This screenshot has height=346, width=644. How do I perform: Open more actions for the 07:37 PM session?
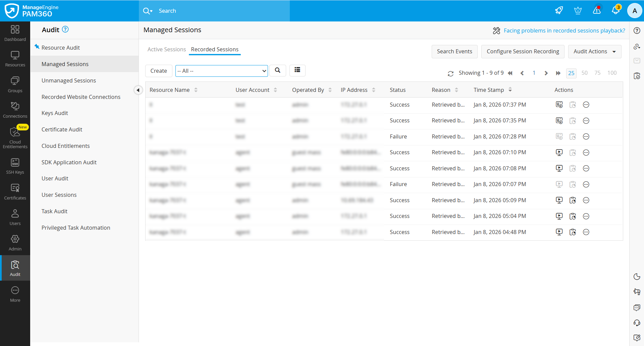[x=586, y=105]
